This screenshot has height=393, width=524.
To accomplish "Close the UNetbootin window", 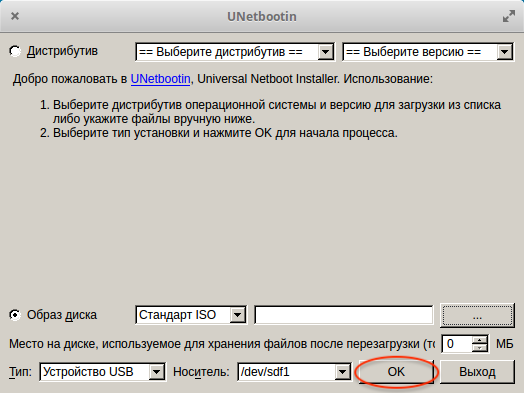I will pyautogui.click(x=15, y=16).
